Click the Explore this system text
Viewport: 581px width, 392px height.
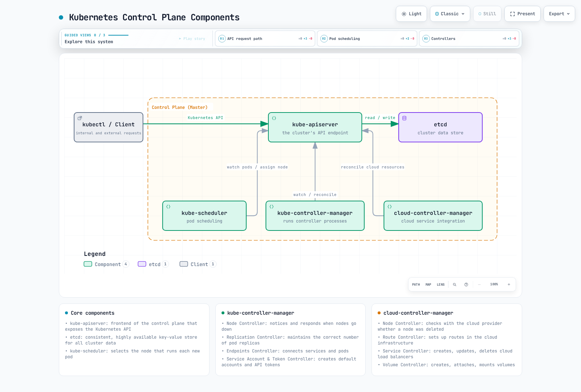tap(89, 42)
